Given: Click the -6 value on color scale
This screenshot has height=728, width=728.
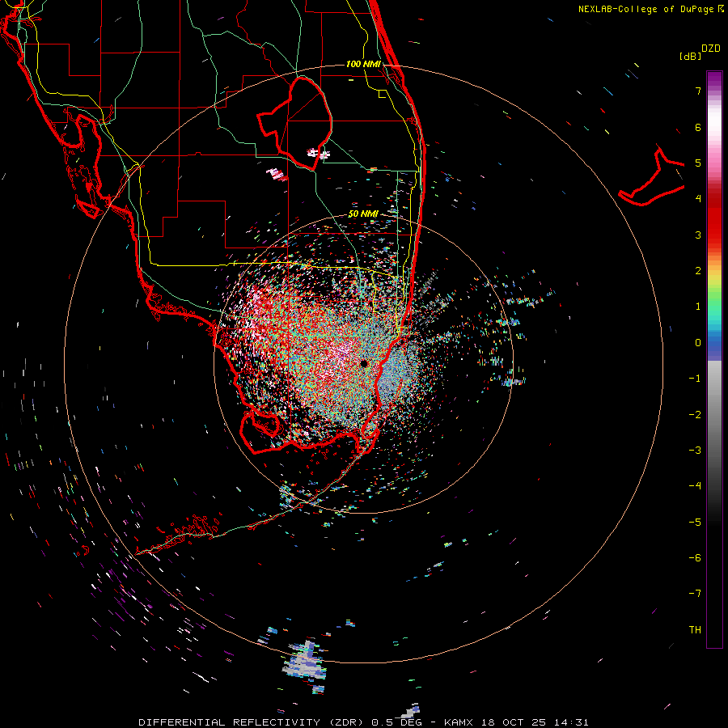Looking at the screenshot, I should (695, 558).
